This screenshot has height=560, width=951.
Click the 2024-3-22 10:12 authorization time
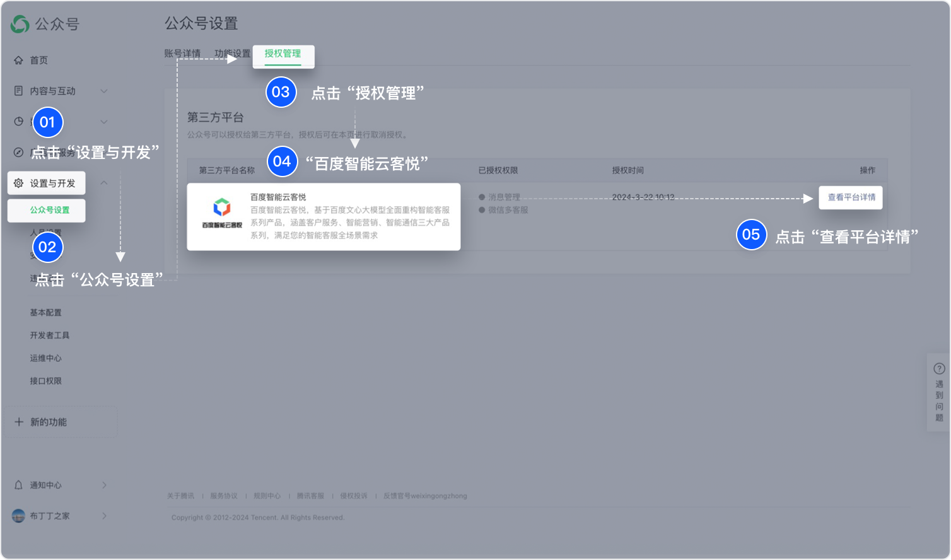click(x=643, y=197)
